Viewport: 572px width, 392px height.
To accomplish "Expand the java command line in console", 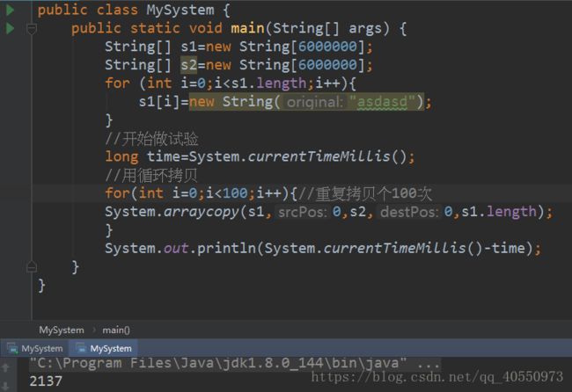I will [235, 364].
